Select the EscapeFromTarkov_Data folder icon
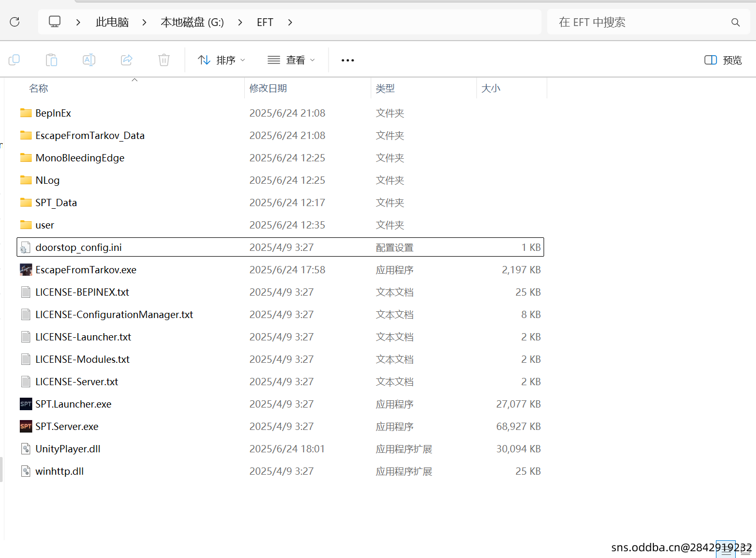Screen dimensions: 756x558 26,135
